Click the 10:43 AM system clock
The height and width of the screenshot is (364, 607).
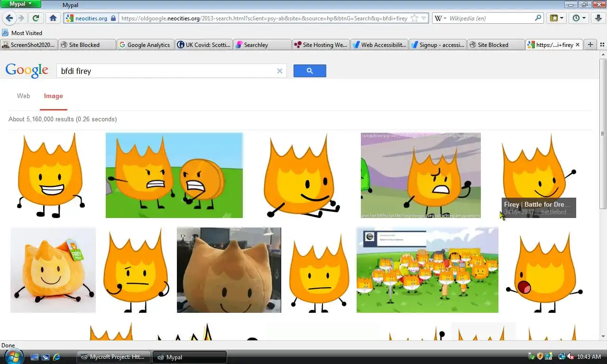tap(589, 357)
